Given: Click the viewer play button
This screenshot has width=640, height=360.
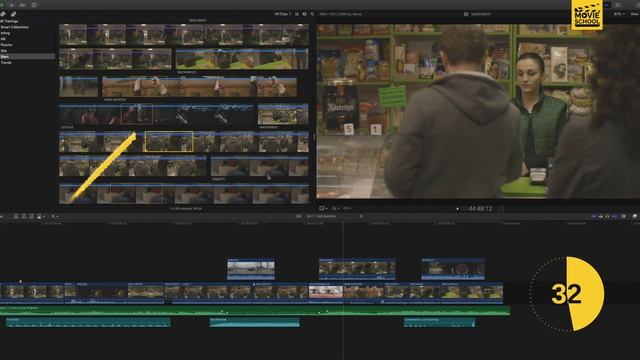Looking at the screenshot, I should point(457,209).
